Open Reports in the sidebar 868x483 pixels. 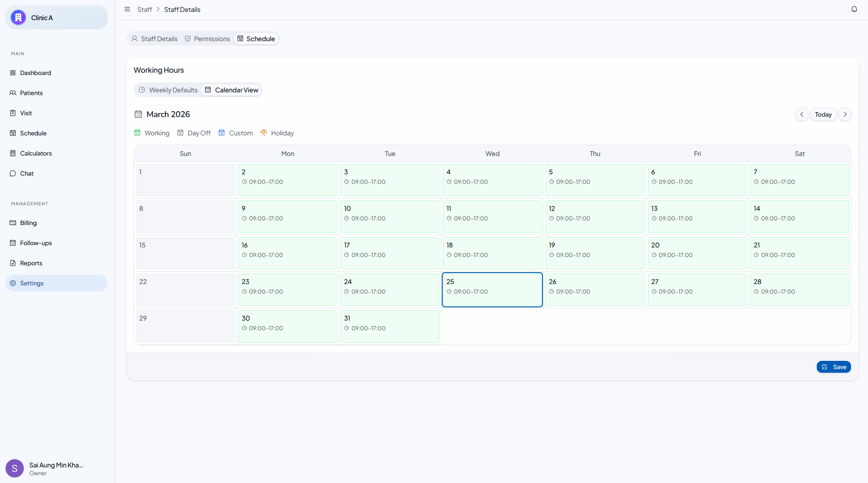coord(56,263)
